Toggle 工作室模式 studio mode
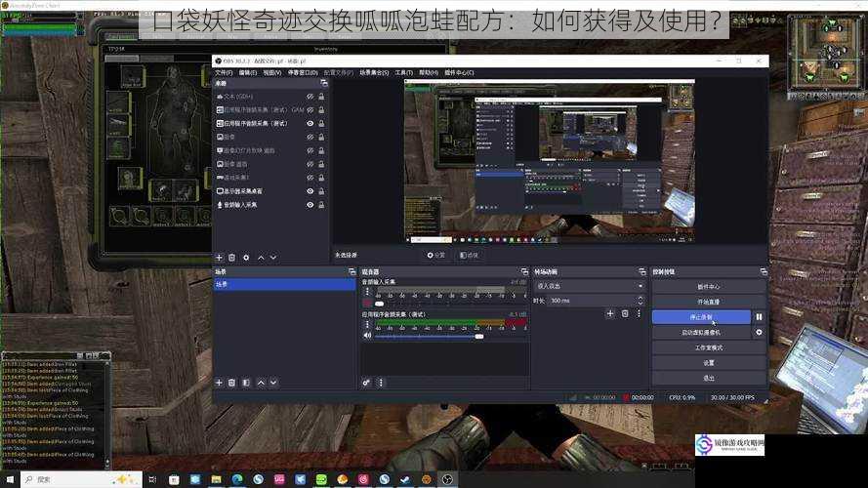This screenshot has width=868, height=488. click(x=709, y=347)
